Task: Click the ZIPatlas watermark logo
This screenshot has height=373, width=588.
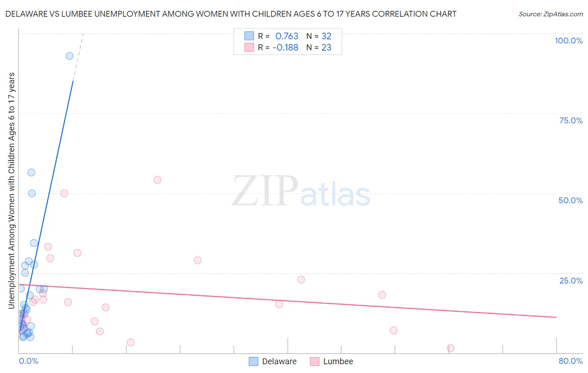Action: click(x=301, y=192)
